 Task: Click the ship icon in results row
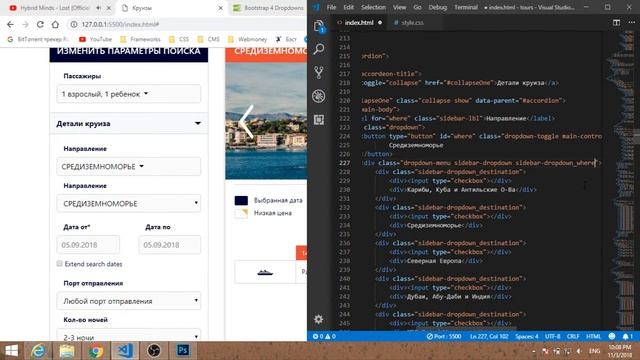[x=265, y=272]
